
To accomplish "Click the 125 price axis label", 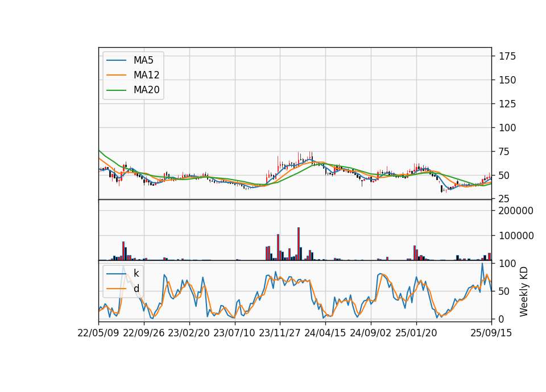I will [x=507, y=103].
